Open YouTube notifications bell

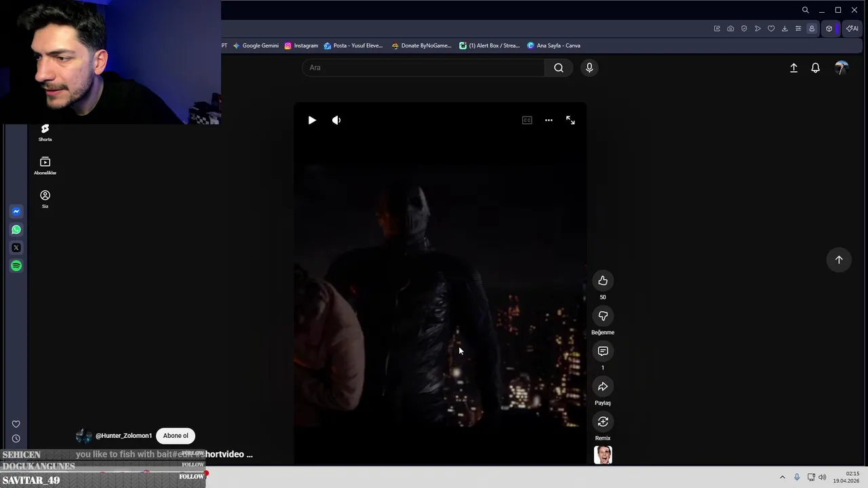[x=816, y=68]
